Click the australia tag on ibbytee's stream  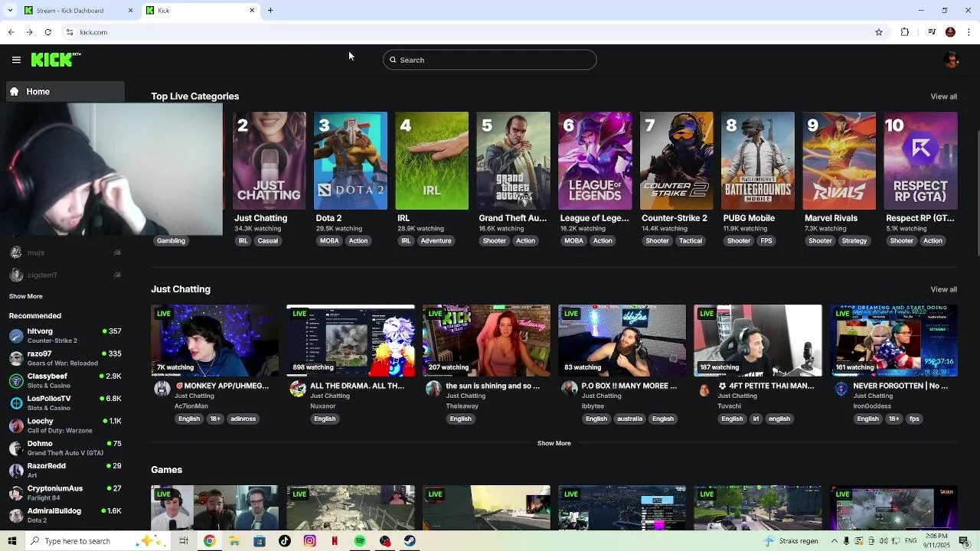[629, 419]
